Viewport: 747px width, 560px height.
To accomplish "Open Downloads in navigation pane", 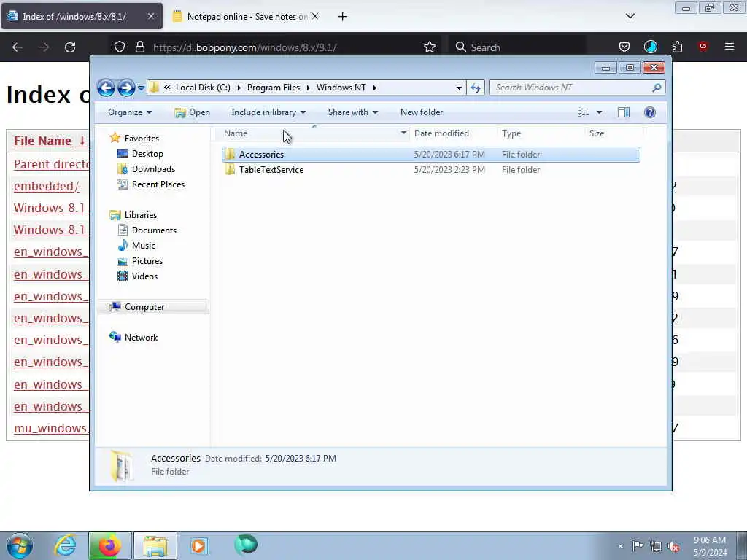I will tap(153, 169).
